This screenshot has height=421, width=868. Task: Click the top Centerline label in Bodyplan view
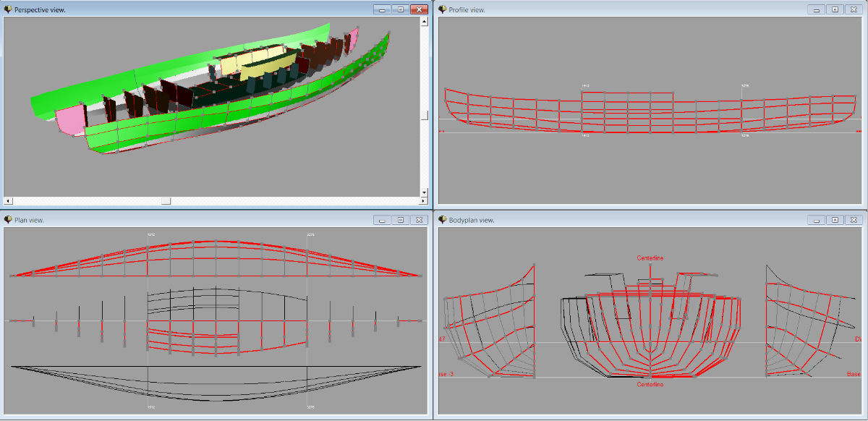[x=650, y=258]
